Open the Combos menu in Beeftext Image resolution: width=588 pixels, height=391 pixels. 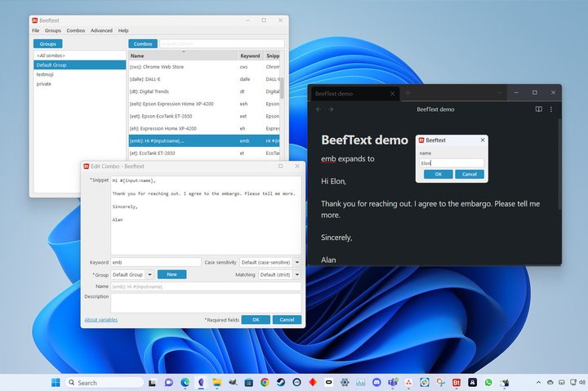click(76, 30)
